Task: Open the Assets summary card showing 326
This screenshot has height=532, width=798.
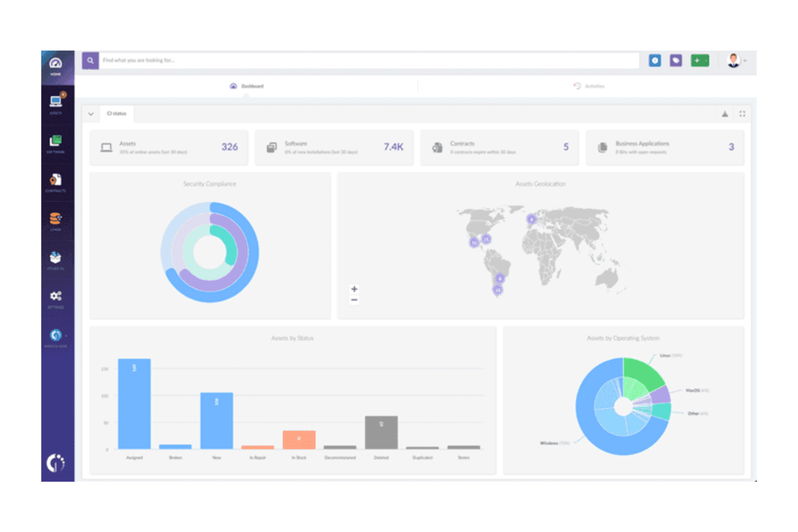Action: [169, 147]
